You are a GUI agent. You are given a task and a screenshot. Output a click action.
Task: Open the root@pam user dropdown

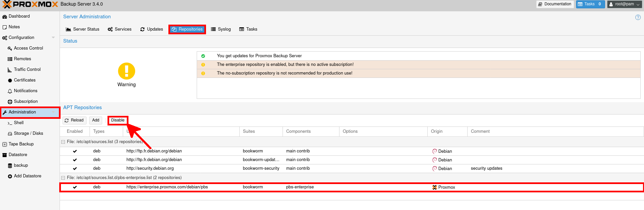coord(624,4)
